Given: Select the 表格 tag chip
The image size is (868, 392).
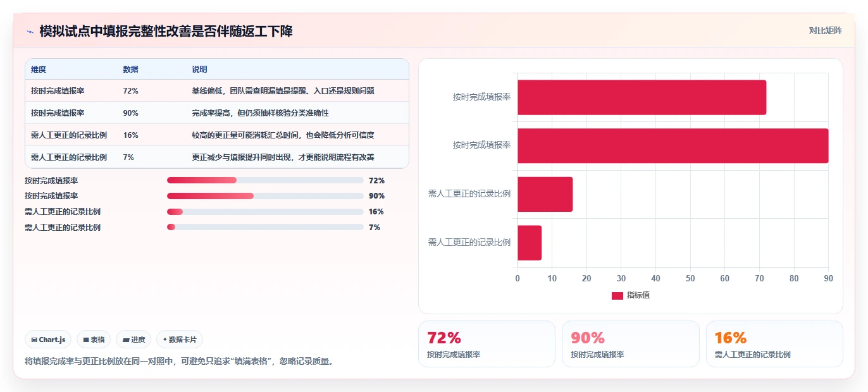Looking at the screenshot, I should coord(94,340).
